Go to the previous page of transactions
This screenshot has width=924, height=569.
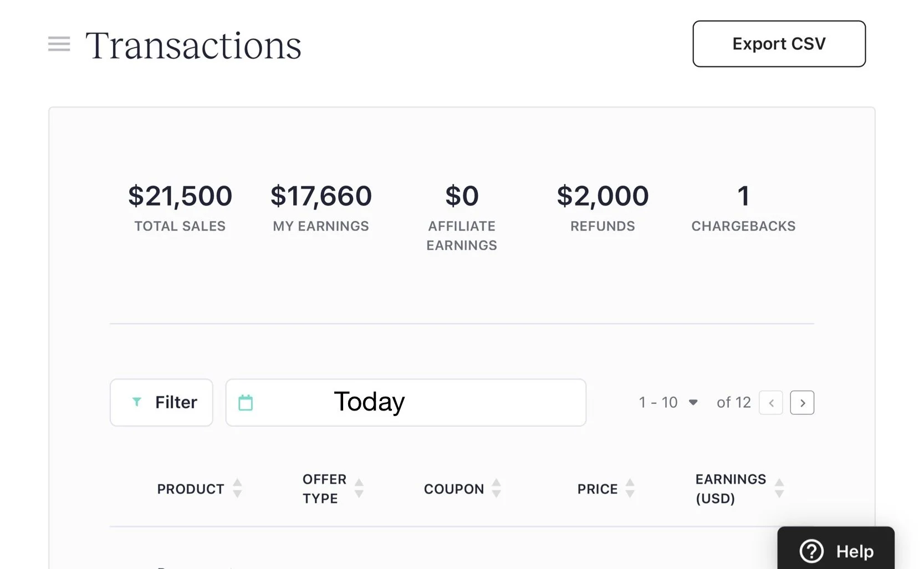click(x=771, y=403)
